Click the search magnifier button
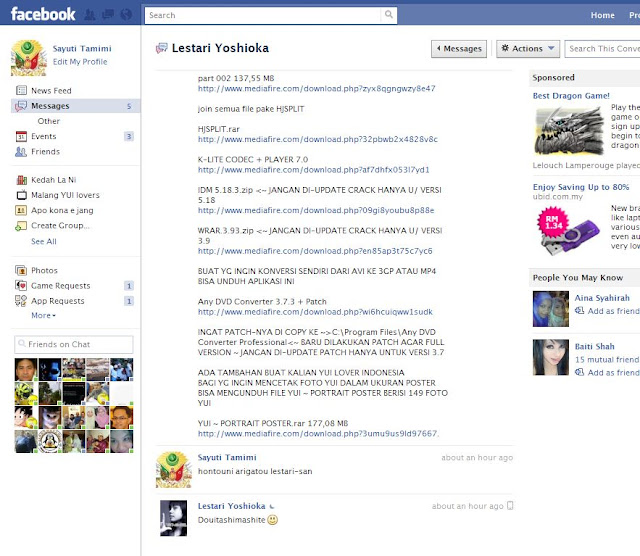This screenshot has height=556, width=640. tap(389, 15)
